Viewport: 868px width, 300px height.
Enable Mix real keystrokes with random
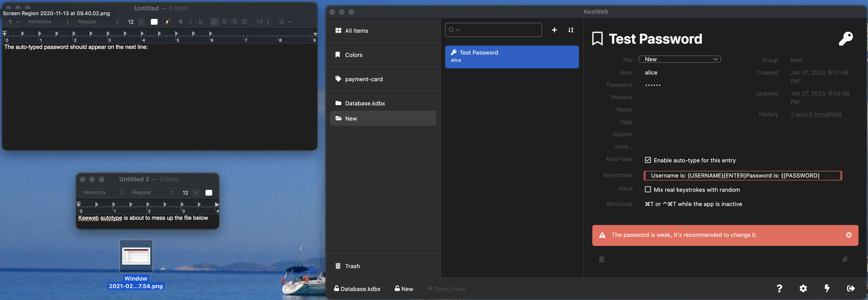point(648,189)
